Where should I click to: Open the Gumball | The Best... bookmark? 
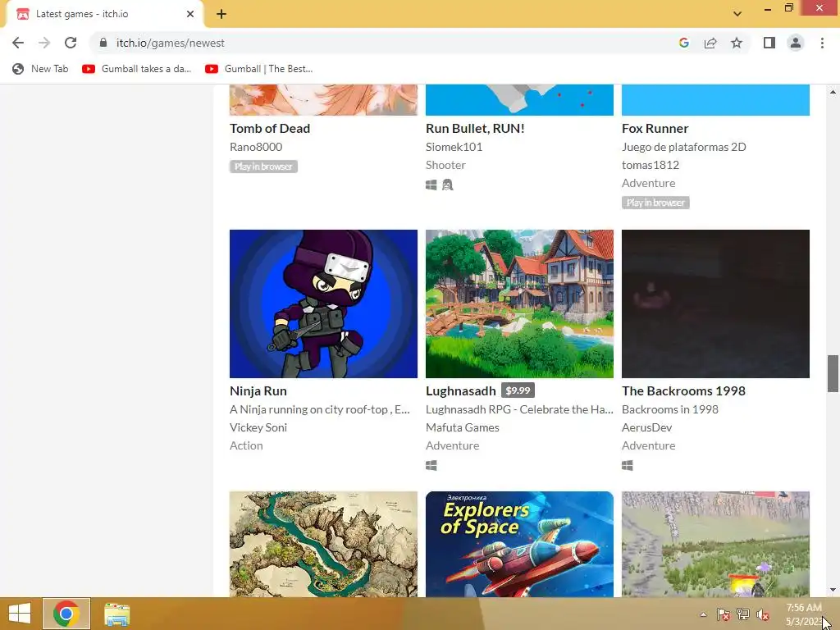click(x=258, y=69)
